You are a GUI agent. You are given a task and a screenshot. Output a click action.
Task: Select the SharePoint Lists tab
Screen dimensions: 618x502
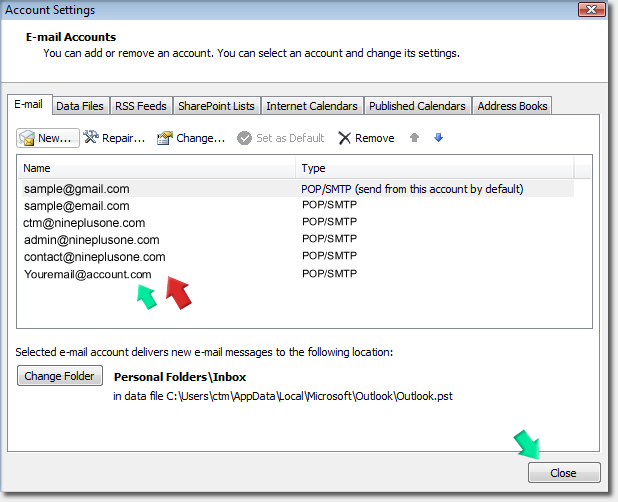[x=216, y=106]
